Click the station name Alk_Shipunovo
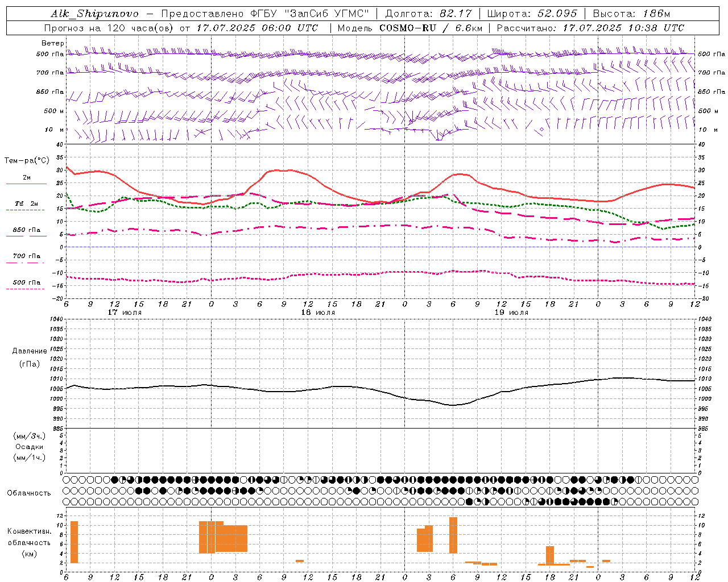 tap(94, 14)
